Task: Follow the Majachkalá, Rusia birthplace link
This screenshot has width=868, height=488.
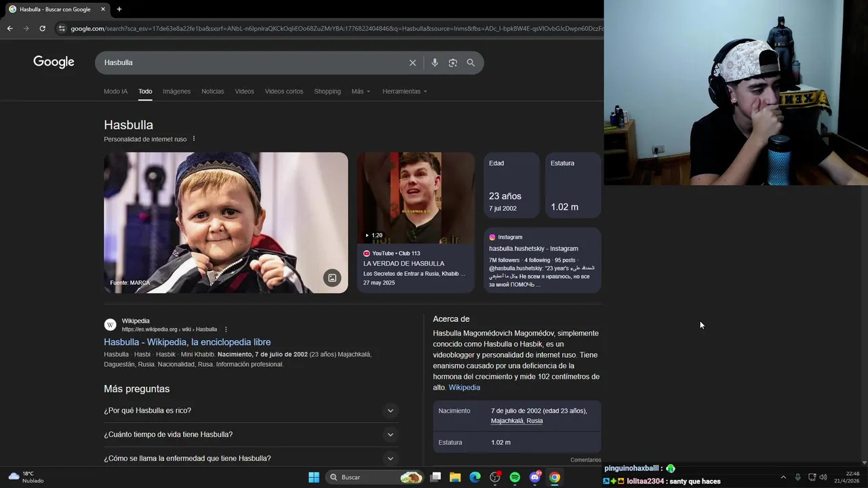Action: [517, 421]
